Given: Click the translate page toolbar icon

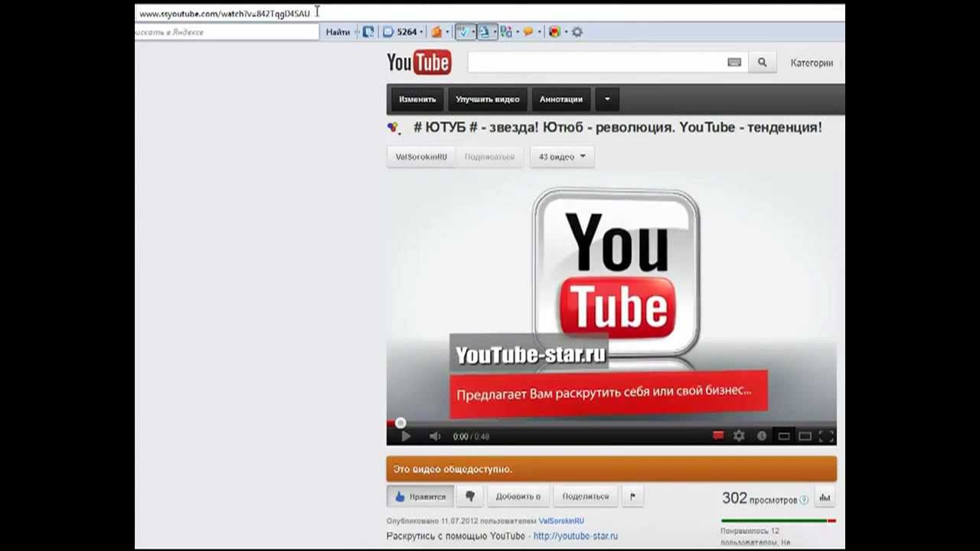Looking at the screenshot, I should click(x=484, y=32).
